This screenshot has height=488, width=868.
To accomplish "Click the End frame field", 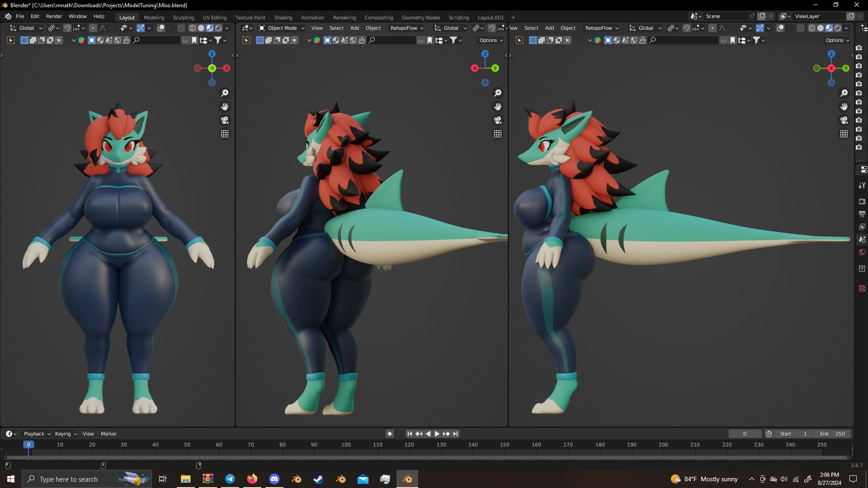I will coord(832,434).
